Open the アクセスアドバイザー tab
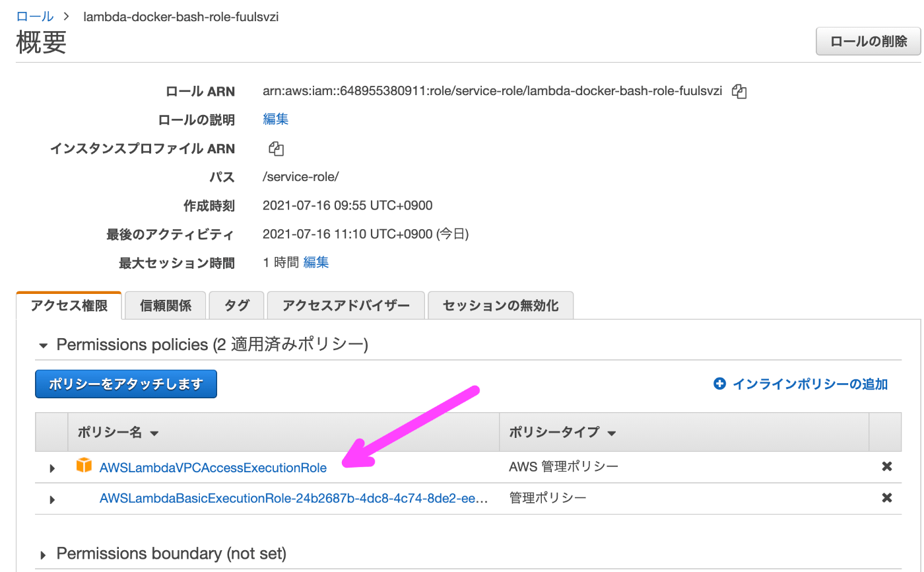924x572 pixels. (x=346, y=306)
